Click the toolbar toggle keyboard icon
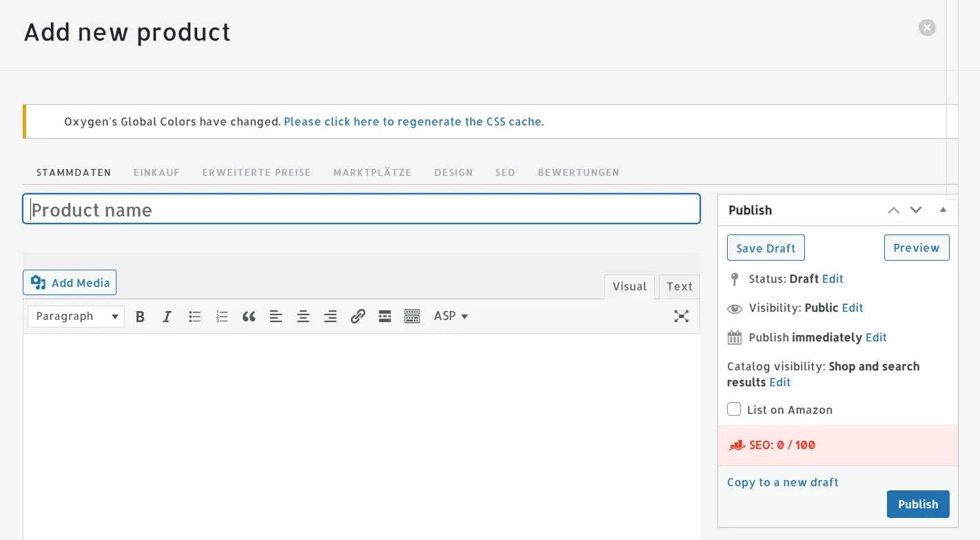Screen dimensions: 980x540 412,317
